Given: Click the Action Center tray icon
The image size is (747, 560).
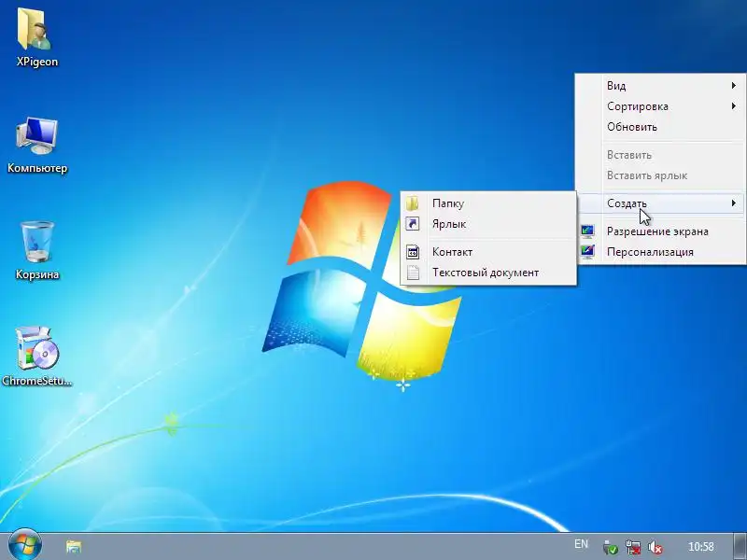Looking at the screenshot, I should 611,547.
